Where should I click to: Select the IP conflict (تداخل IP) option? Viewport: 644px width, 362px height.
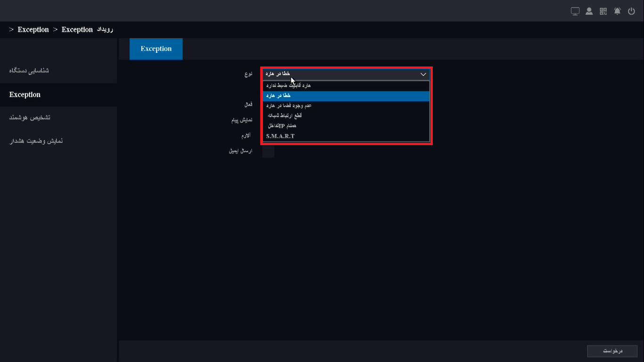coord(346,126)
